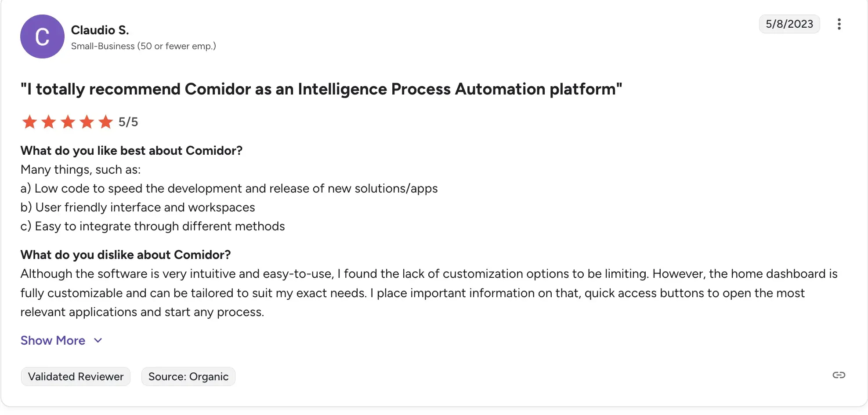Screen dimensions: 868x415
Task: Click the 'What do you like best' heading
Action: (131, 150)
